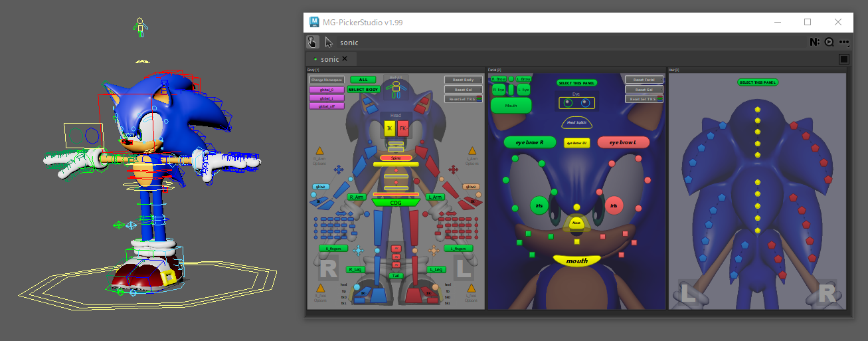The width and height of the screenshot is (868, 341).
Task: Click Change Namespace button
Action: 327,80
